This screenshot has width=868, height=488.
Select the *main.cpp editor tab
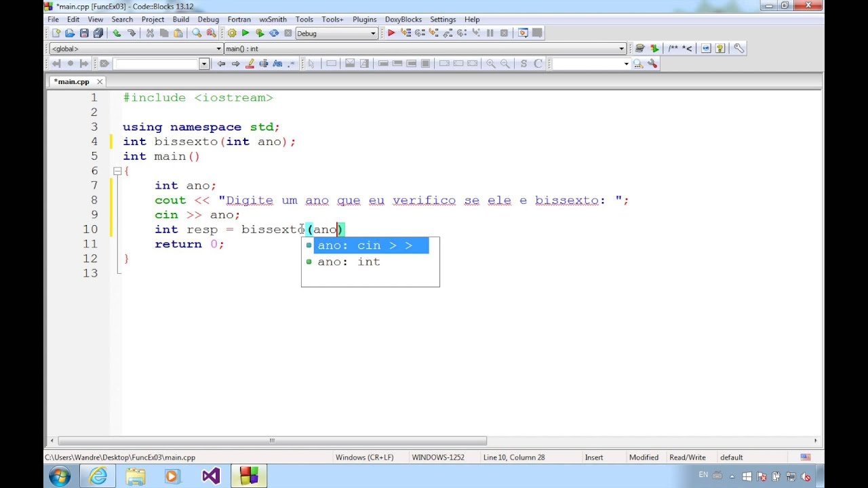pyautogui.click(x=72, y=82)
